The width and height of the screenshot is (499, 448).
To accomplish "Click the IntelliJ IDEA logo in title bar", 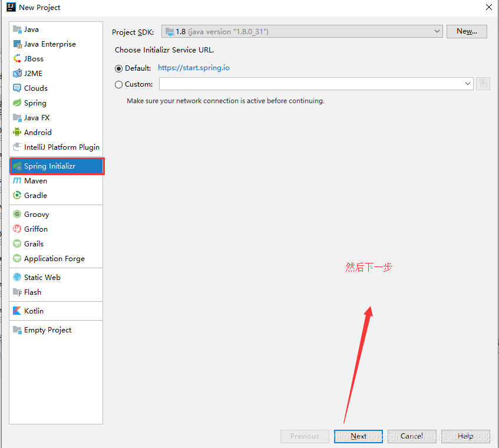I will (11, 7).
